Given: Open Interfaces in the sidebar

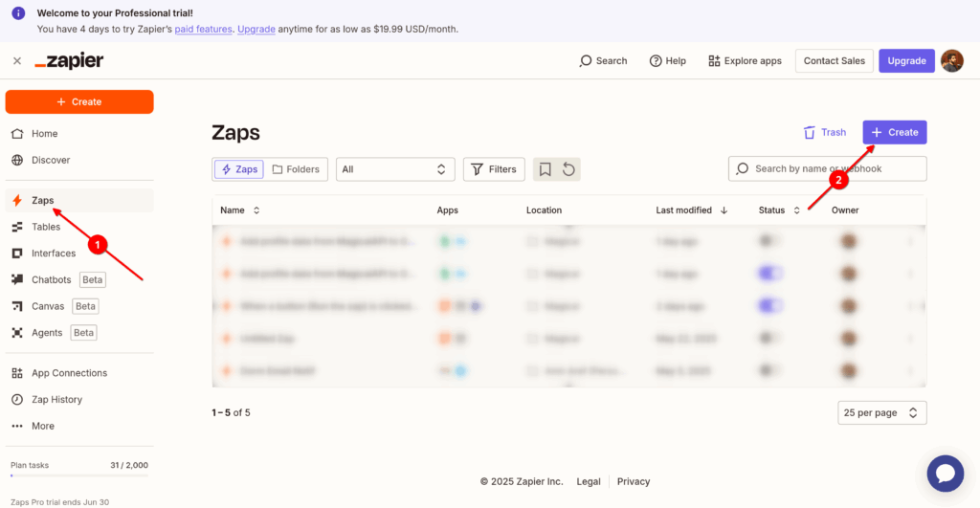Looking at the screenshot, I should point(79,254).
